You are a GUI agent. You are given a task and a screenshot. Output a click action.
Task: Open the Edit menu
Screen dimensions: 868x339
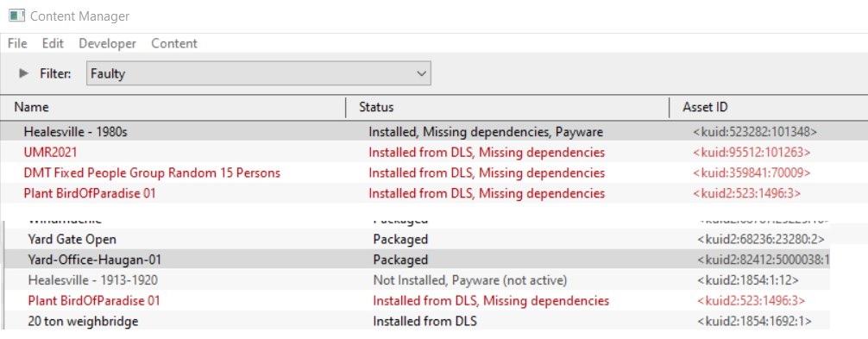53,43
